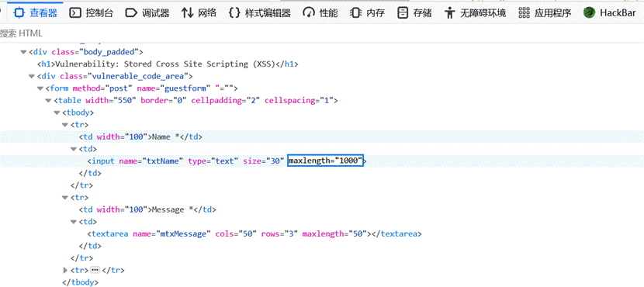This screenshot has height=287, width=644.
Task: Click the green HackBar logo icon
Action: point(590,12)
